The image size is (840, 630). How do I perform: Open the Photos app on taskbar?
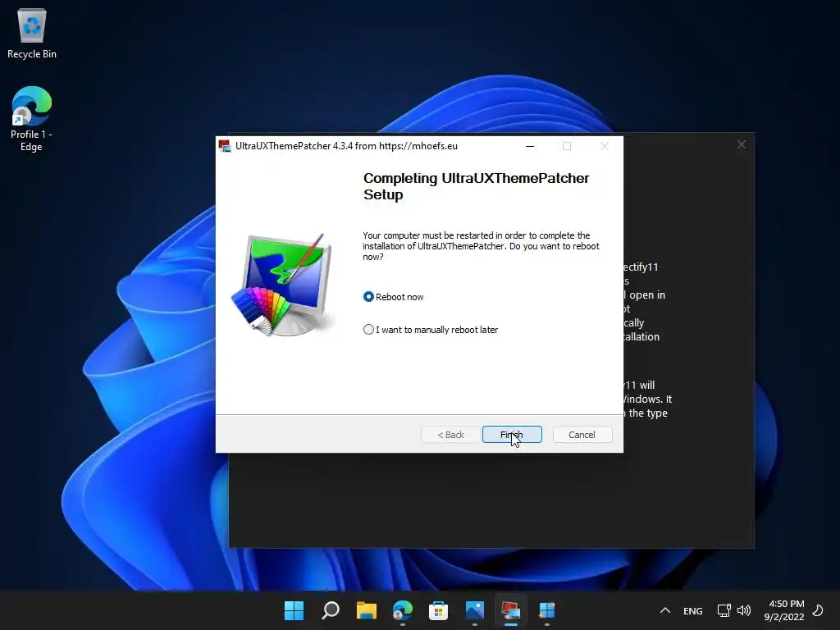[x=475, y=610]
